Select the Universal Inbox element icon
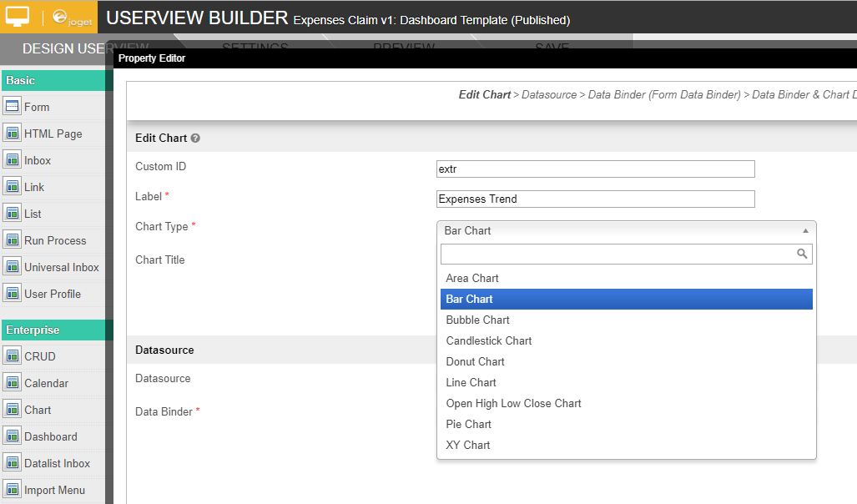 click(x=12, y=267)
